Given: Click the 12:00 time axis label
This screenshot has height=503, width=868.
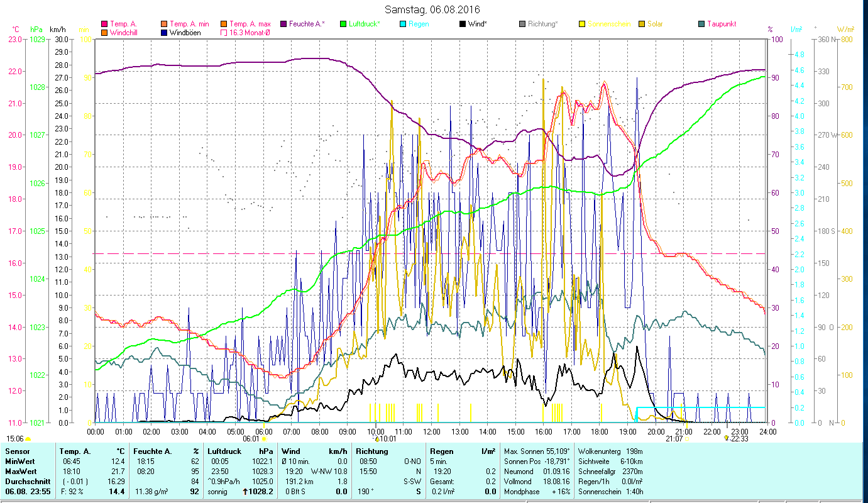Looking at the screenshot, I should [x=432, y=431].
